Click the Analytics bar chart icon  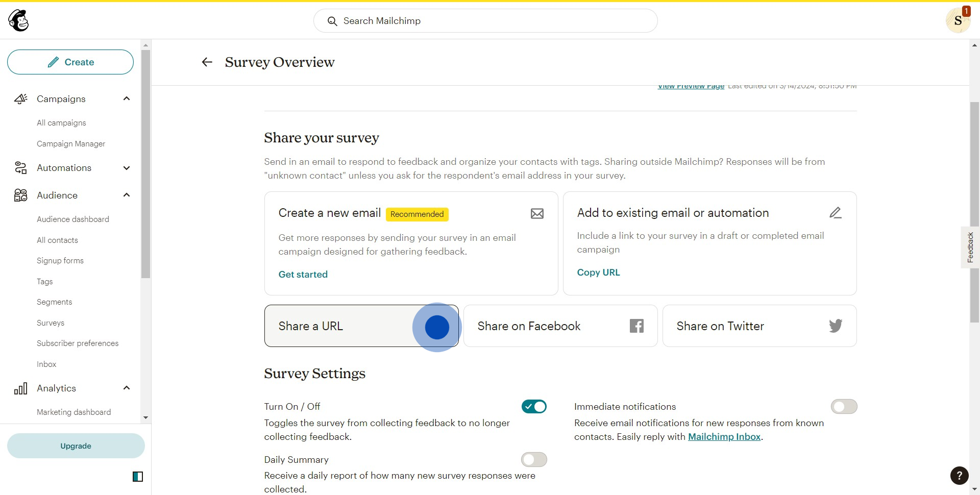click(x=20, y=388)
